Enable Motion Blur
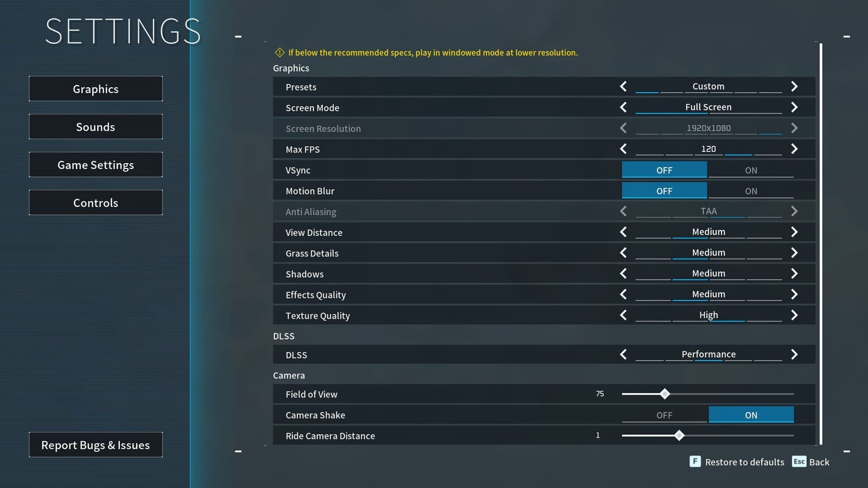This screenshot has width=868, height=488. [751, 190]
